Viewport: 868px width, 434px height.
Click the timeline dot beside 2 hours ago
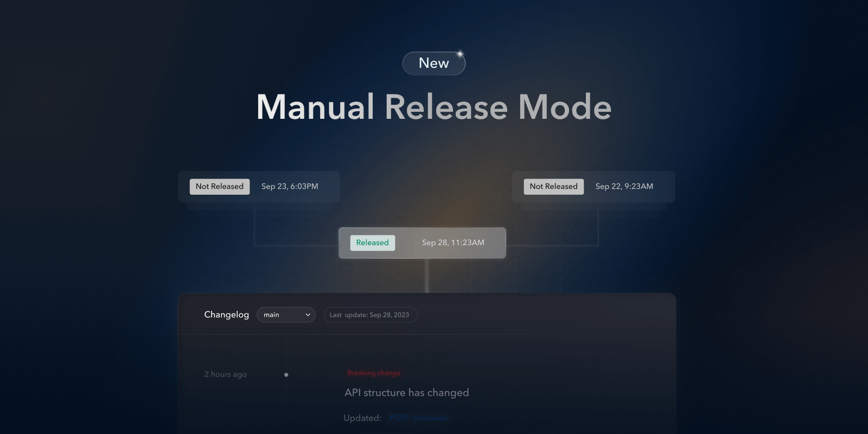tap(286, 375)
